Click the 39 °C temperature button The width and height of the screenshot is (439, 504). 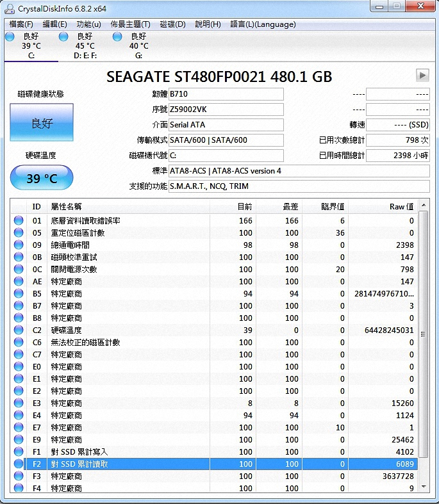pos(42,178)
